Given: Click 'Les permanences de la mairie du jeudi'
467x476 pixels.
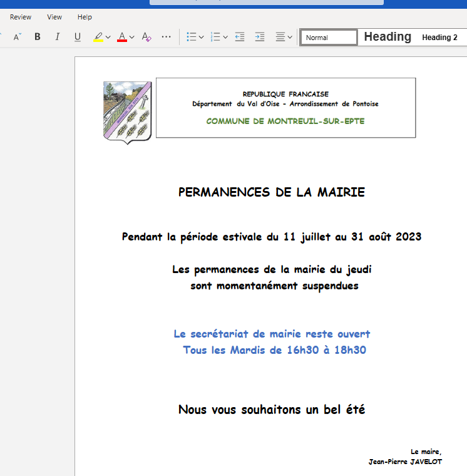Looking at the screenshot, I should 272,269.
